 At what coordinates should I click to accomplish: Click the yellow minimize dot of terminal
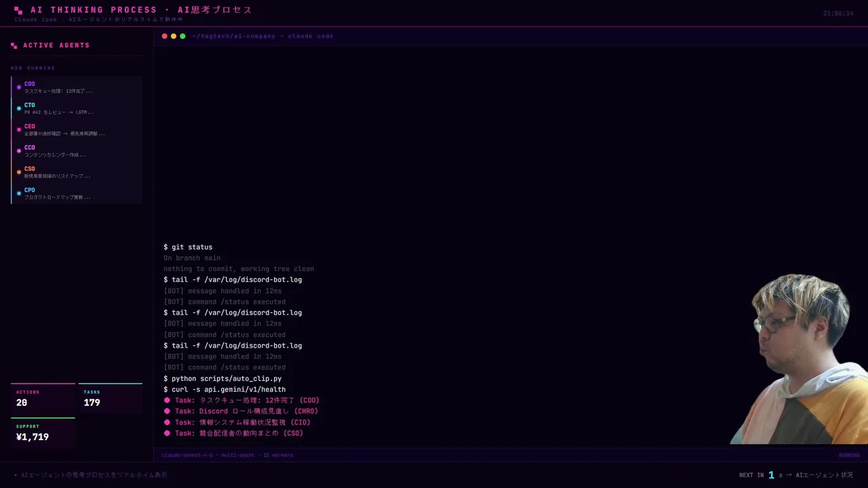(174, 36)
